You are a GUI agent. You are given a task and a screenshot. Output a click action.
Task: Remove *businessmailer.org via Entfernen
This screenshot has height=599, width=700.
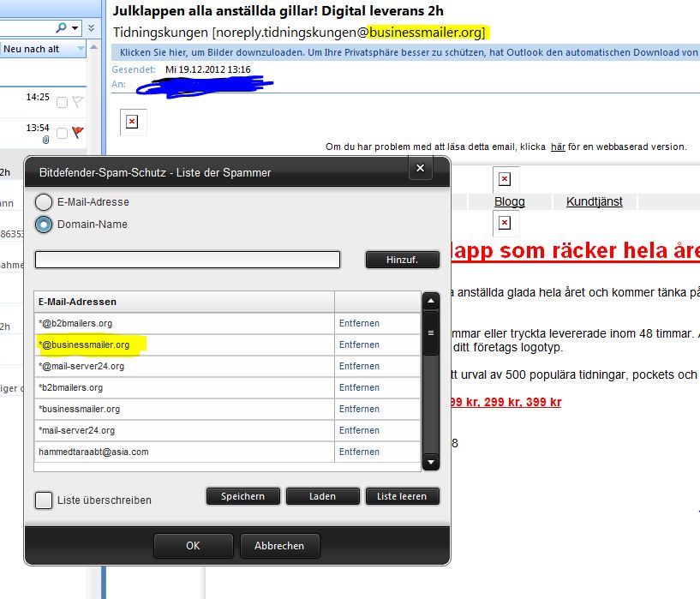[359, 409]
